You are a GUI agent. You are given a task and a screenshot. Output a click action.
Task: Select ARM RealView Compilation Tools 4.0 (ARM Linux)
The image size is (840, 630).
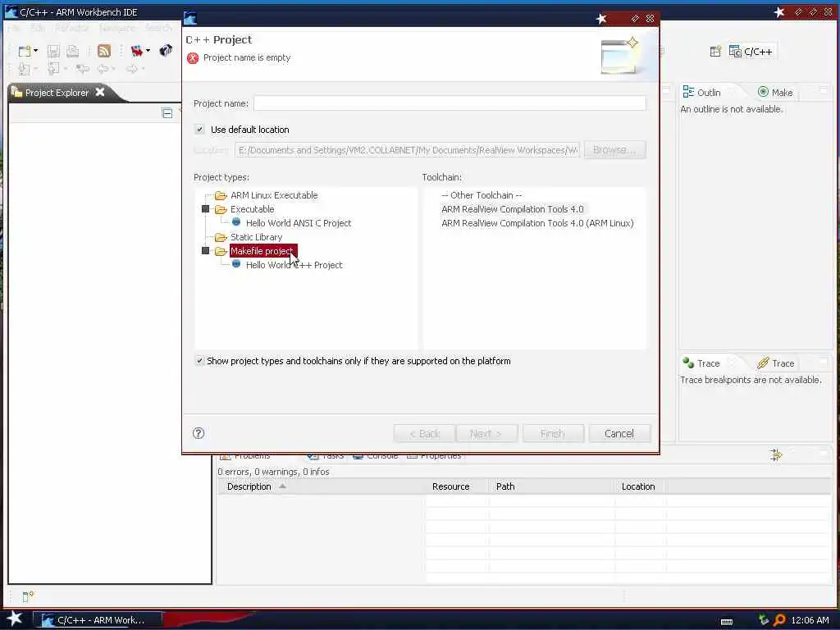[537, 223]
